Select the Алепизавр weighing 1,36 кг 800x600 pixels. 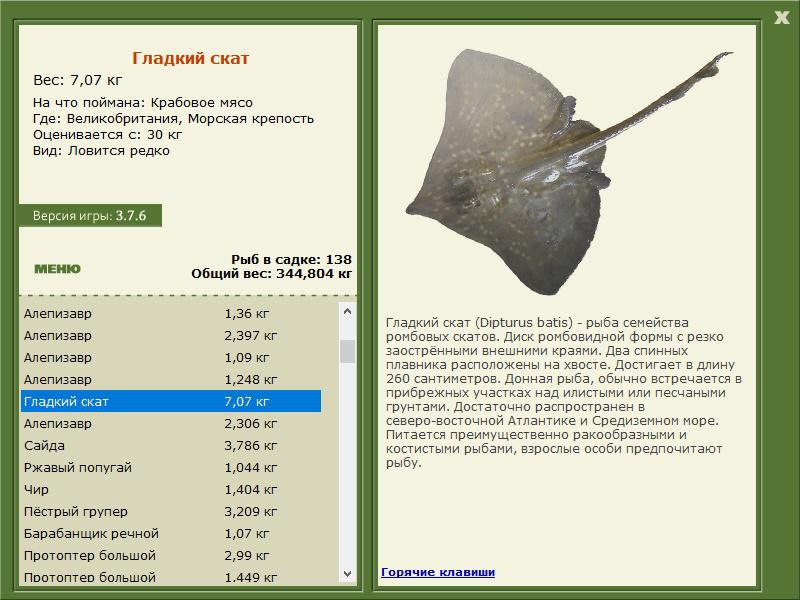tap(170, 313)
